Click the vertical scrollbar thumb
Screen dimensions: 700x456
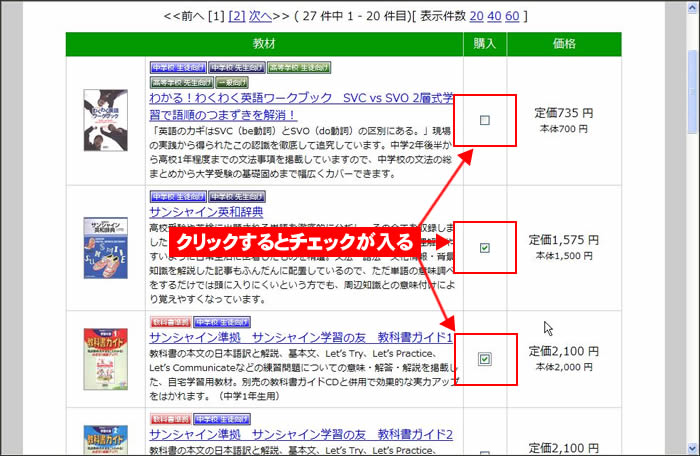pyautogui.click(x=693, y=92)
